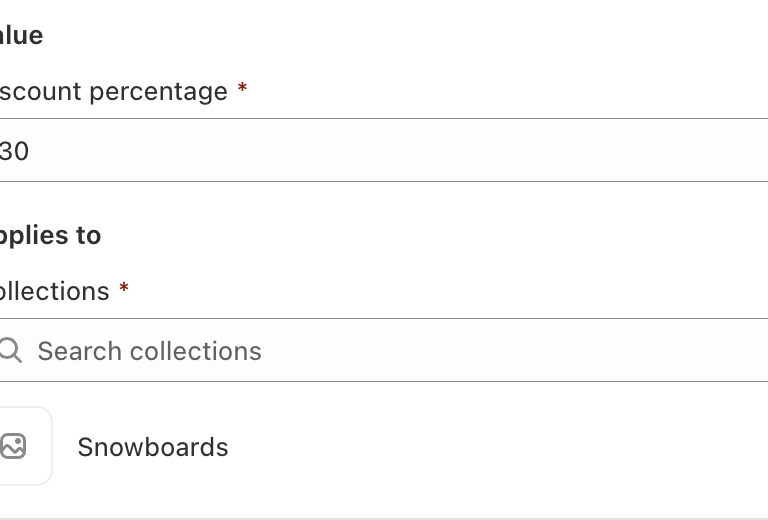768x520 pixels.
Task: Click the Snowboards image placeholder icon
Action: pyautogui.click(x=13, y=446)
